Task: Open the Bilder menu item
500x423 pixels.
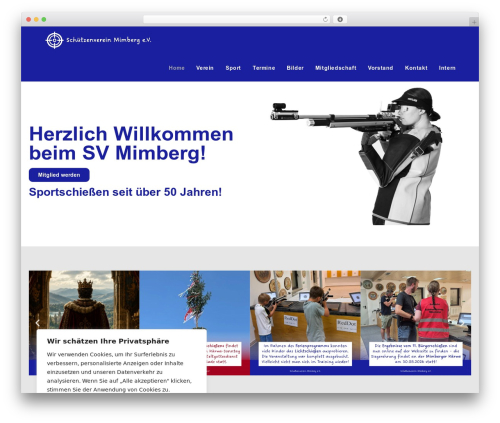Action: point(295,68)
